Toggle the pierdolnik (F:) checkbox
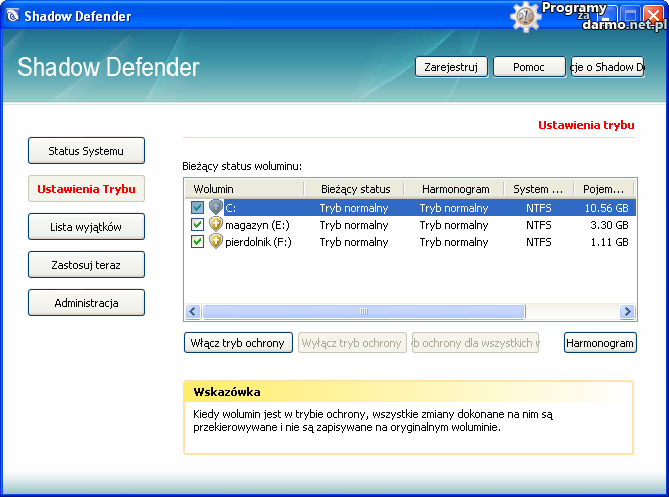The image size is (669, 497). pos(197,242)
